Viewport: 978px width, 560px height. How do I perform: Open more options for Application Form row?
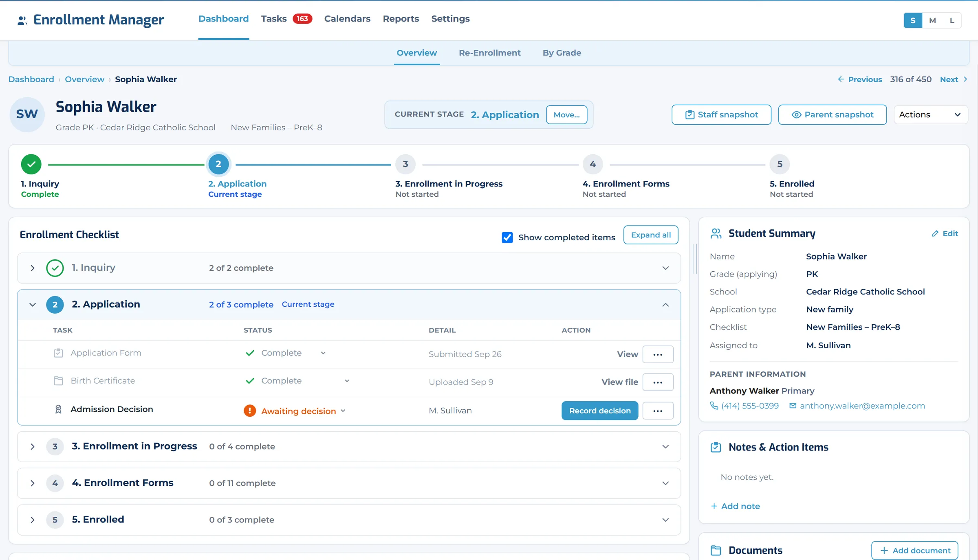[658, 354]
